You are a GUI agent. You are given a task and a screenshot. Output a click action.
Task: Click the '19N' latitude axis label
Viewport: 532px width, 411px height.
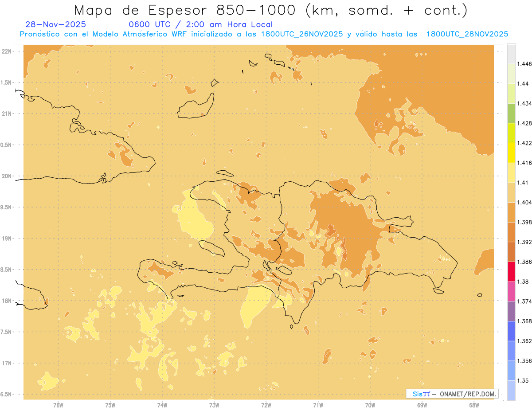coord(6,238)
